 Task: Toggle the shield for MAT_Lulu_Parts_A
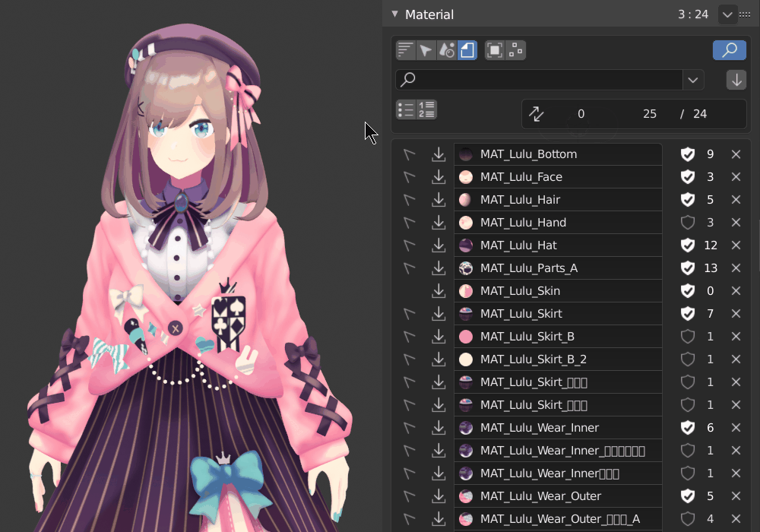[688, 268]
